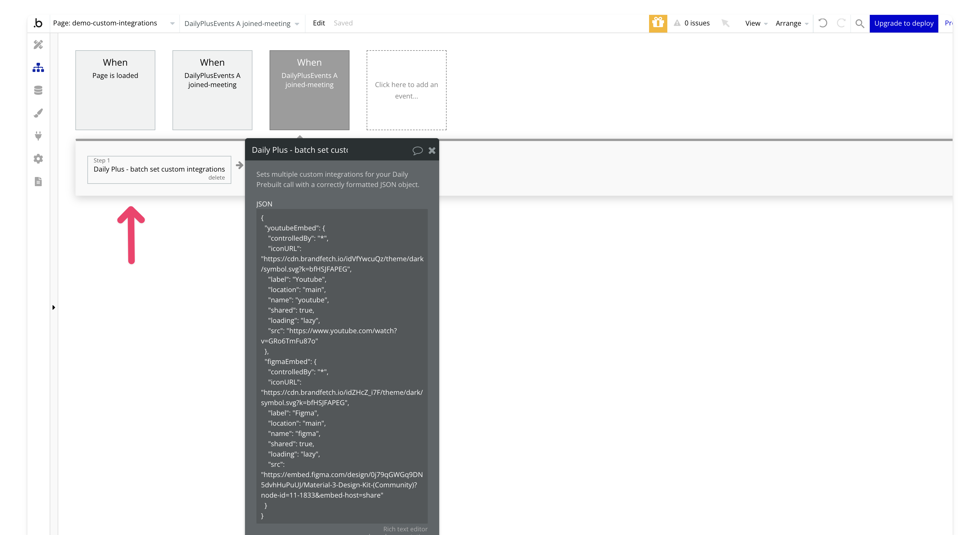Open the Settings gear icon in sidebar

pos(38,158)
